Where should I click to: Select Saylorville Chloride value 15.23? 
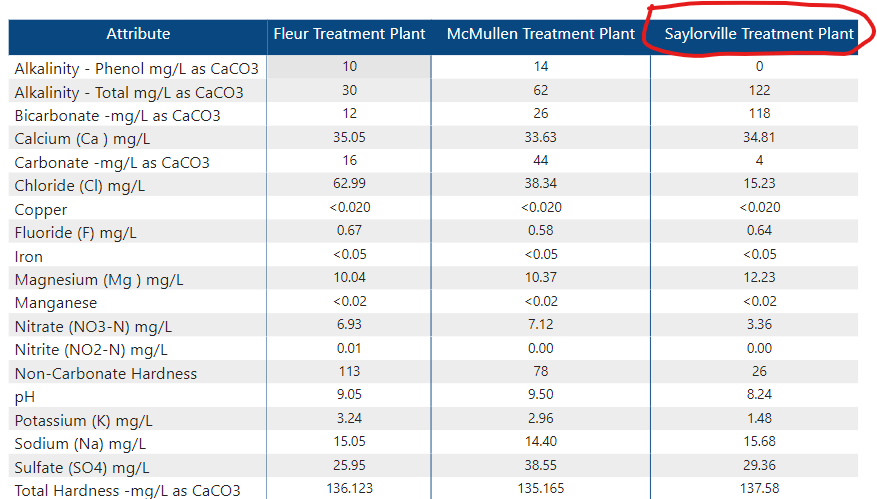pyautogui.click(x=760, y=183)
